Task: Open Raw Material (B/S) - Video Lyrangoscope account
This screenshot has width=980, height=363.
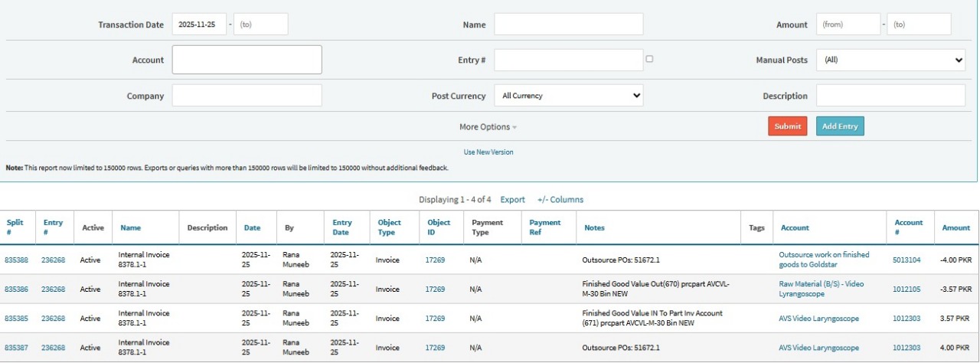Action: point(821,289)
